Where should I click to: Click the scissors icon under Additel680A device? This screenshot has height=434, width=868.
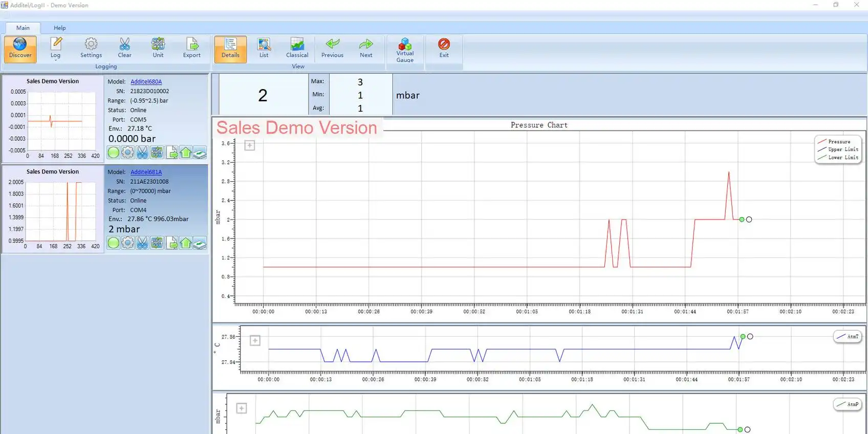click(142, 153)
